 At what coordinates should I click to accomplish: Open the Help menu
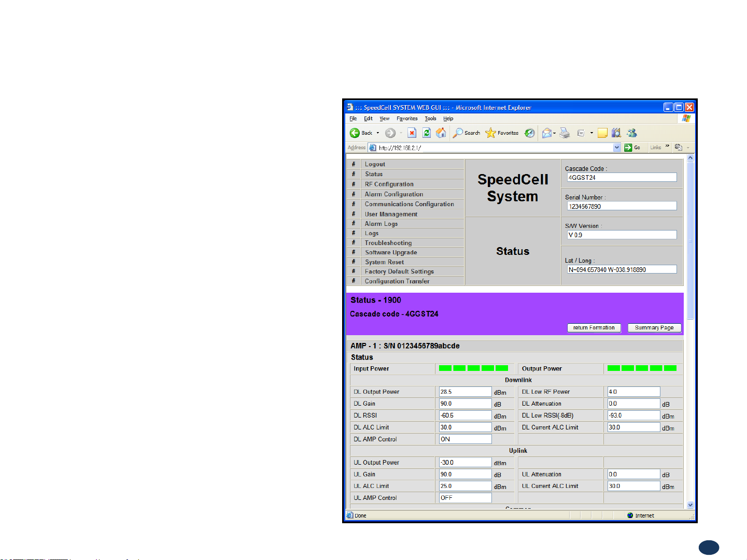pyautogui.click(x=448, y=119)
